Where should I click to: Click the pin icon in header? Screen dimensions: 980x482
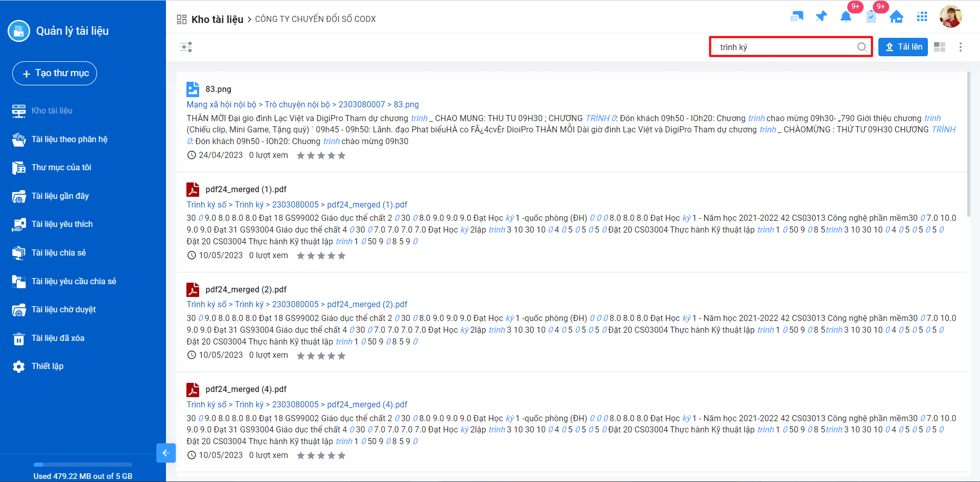(x=821, y=17)
